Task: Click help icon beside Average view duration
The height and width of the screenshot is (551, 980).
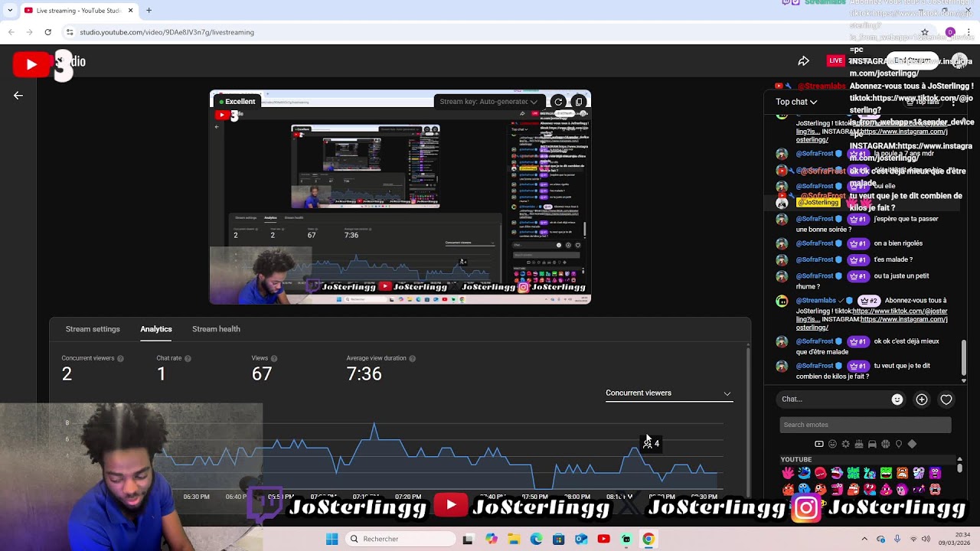Action: point(413,358)
